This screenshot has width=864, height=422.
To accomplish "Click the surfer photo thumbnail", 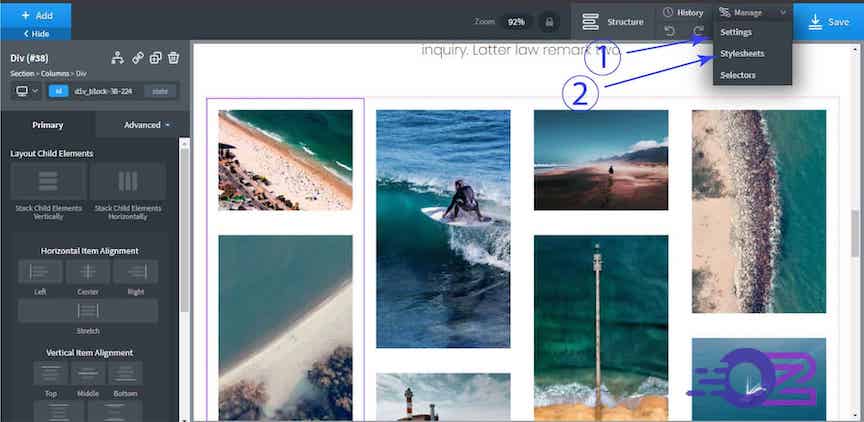I will [442, 228].
